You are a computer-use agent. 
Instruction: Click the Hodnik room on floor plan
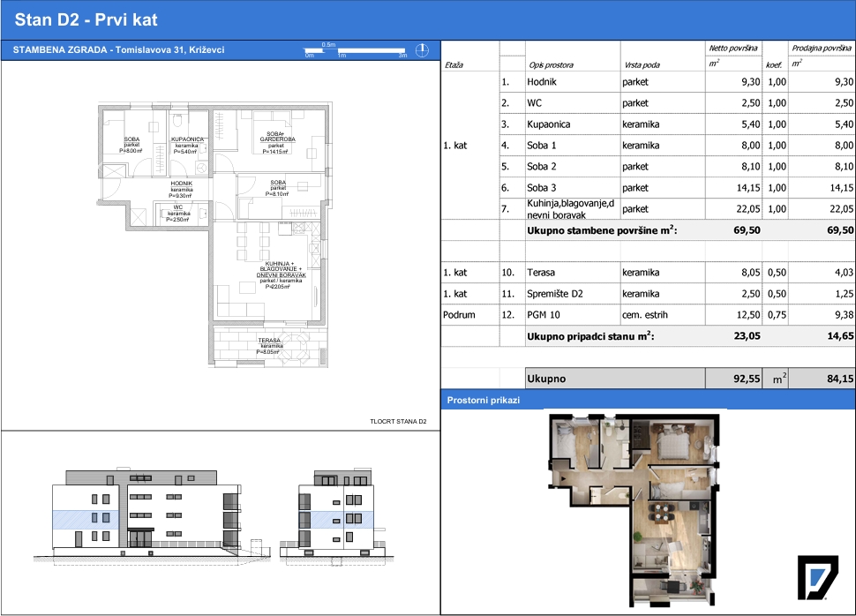(x=181, y=190)
